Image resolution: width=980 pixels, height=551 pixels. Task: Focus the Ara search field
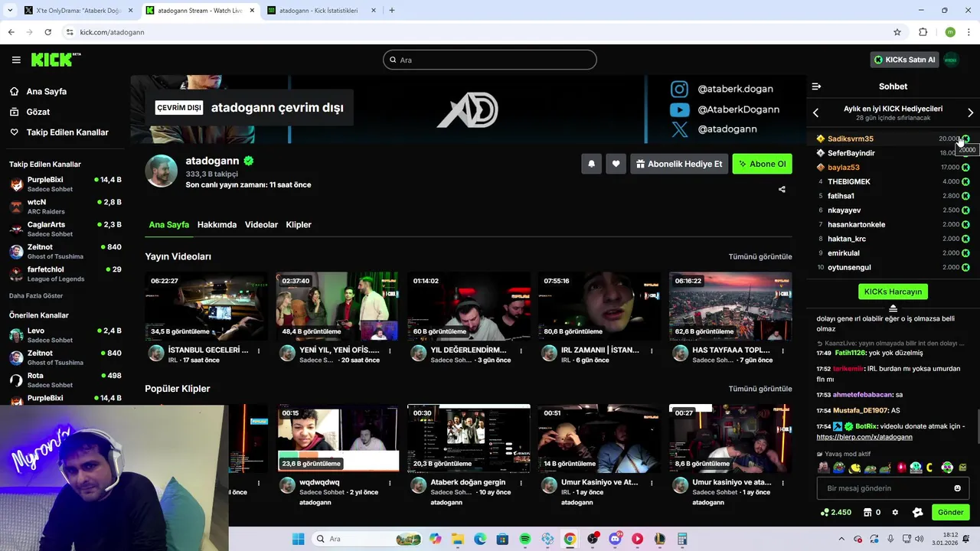490,60
